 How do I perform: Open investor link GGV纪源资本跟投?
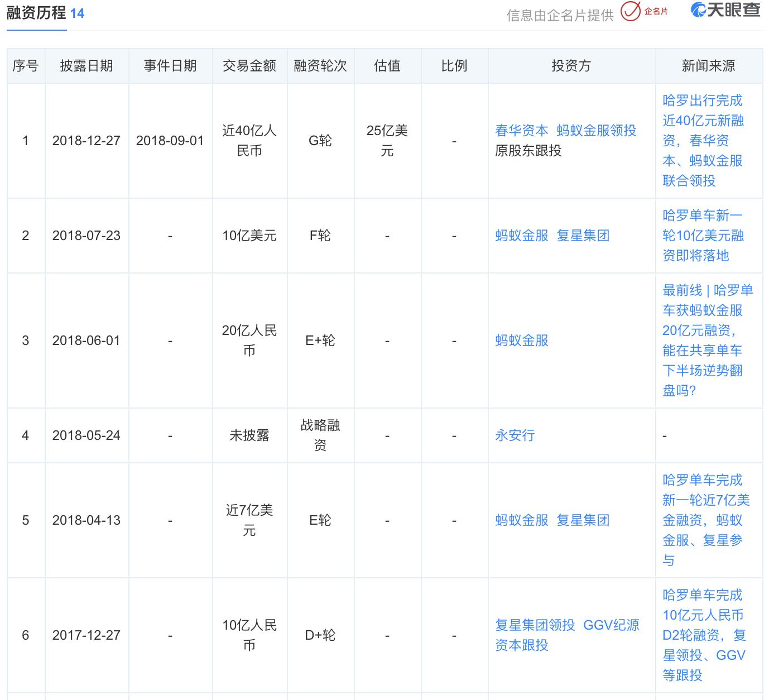click(x=567, y=635)
